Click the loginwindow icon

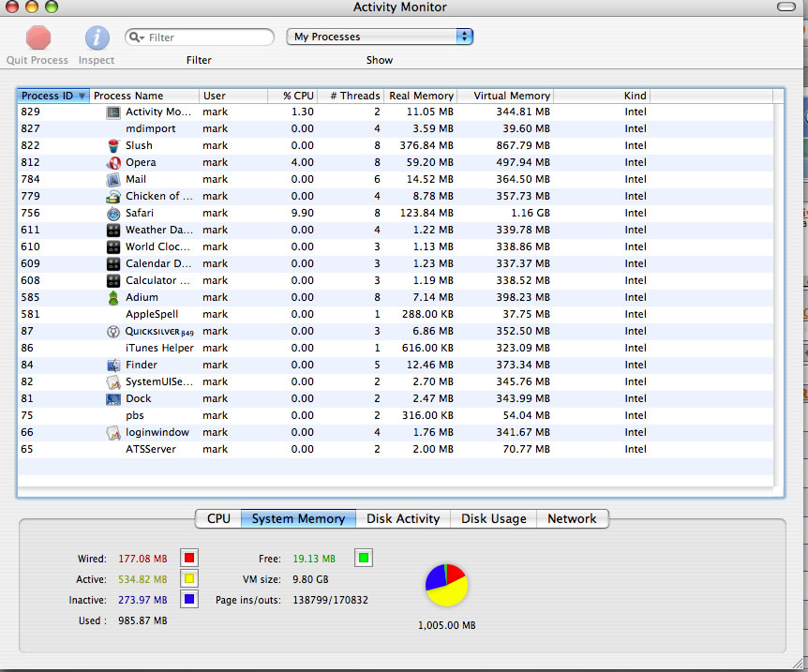(x=113, y=433)
